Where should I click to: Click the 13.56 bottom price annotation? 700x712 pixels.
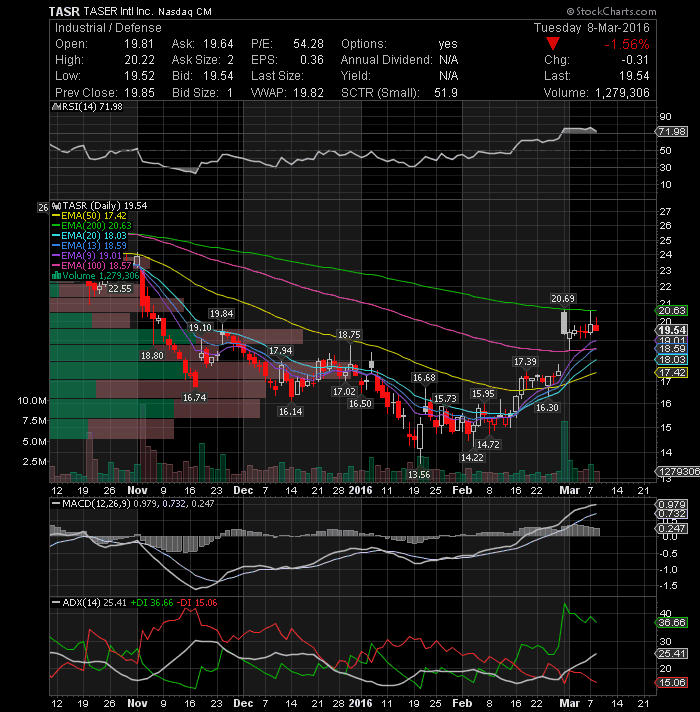[419, 475]
